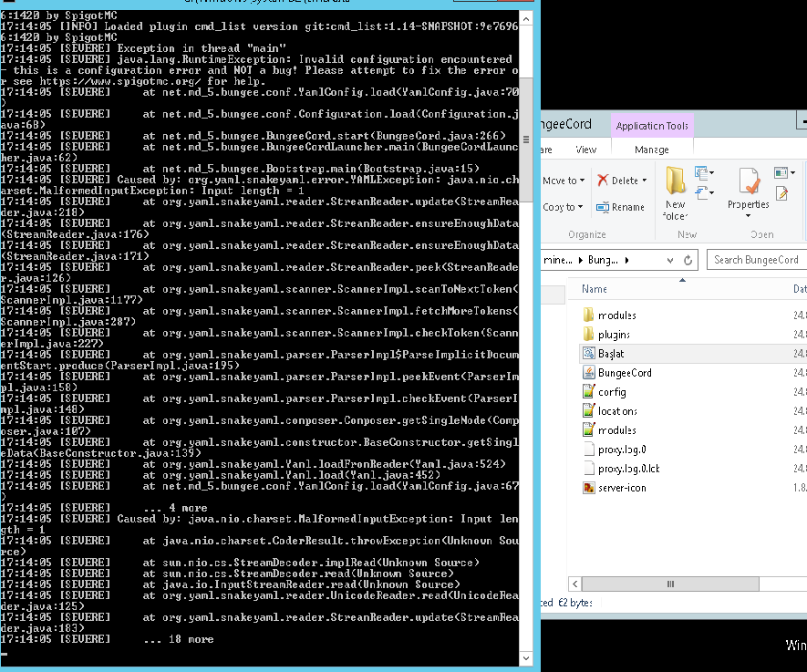Switch to the Manage ribbon tab
The height and width of the screenshot is (672, 807).
(652, 150)
